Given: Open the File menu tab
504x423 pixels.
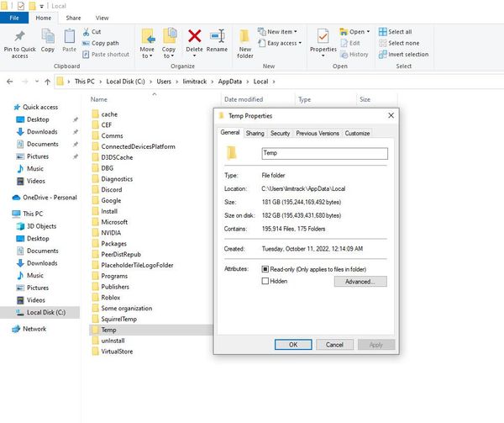Looking at the screenshot, I should (14, 18).
